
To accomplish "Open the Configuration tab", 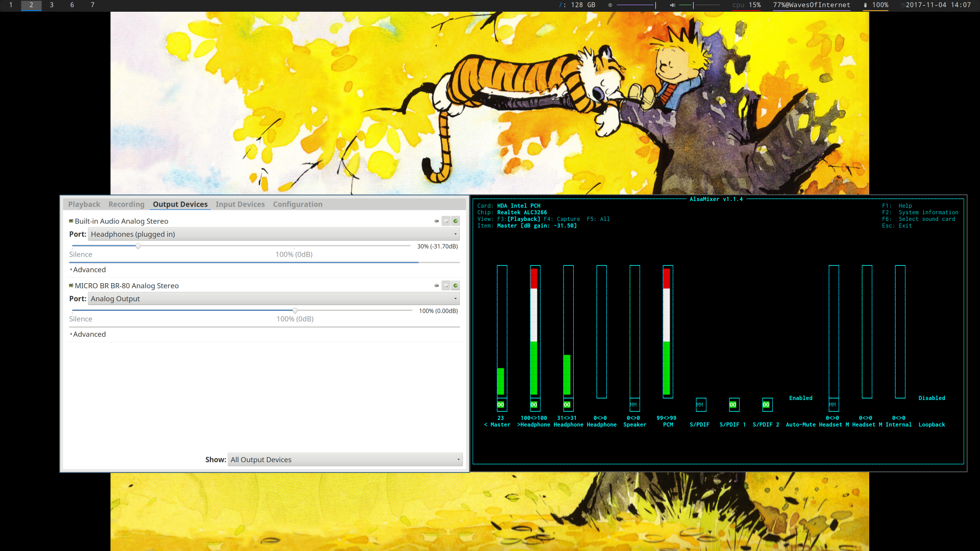I will (x=298, y=204).
